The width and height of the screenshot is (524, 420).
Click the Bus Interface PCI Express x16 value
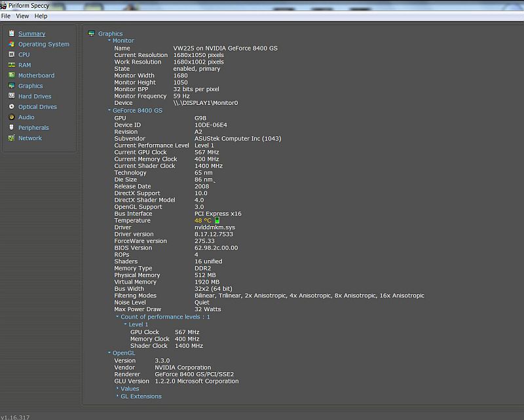[218, 214]
